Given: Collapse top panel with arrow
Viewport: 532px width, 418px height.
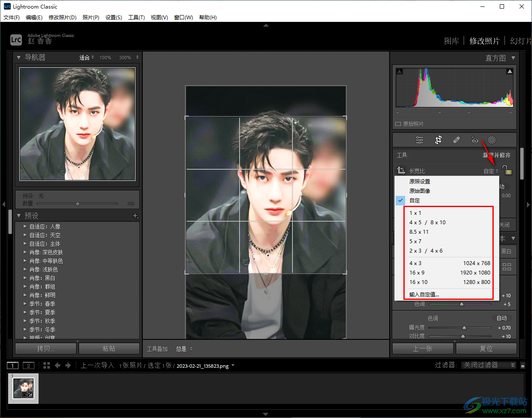Looking at the screenshot, I should click(266, 25).
